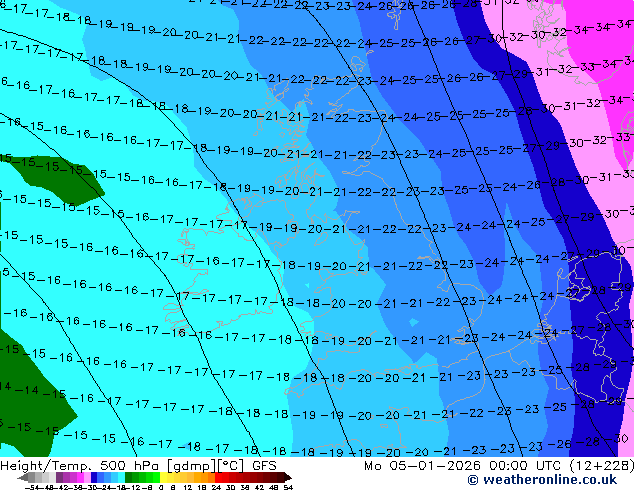Viewport: 634px width, 490px height.
Task: Click the 54 label under color scale
Action: click(288, 488)
